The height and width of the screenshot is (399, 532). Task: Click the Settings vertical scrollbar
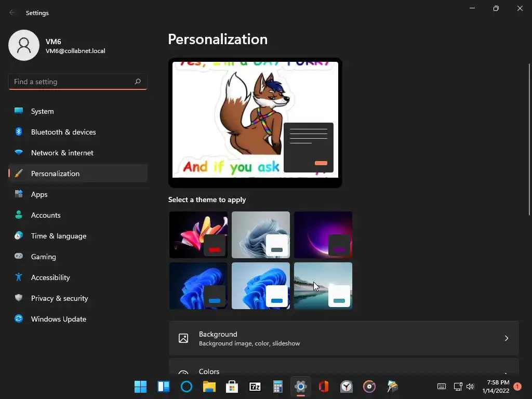point(529,139)
